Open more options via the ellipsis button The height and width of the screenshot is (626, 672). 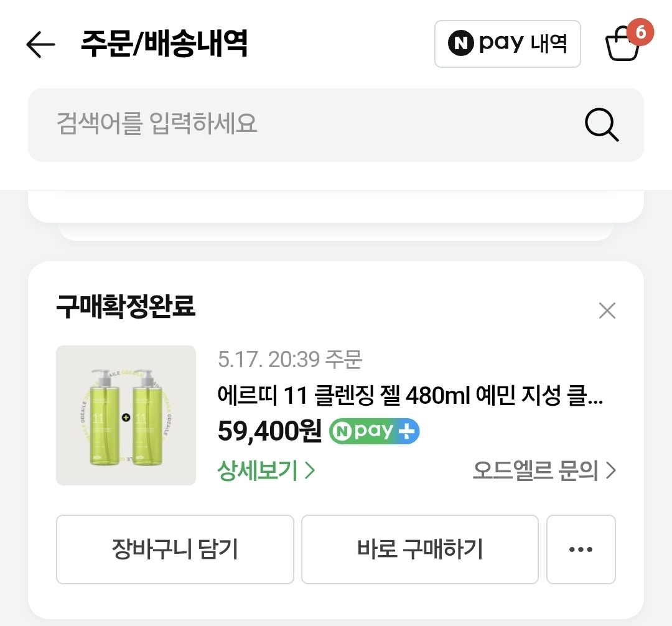click(581, 549)
